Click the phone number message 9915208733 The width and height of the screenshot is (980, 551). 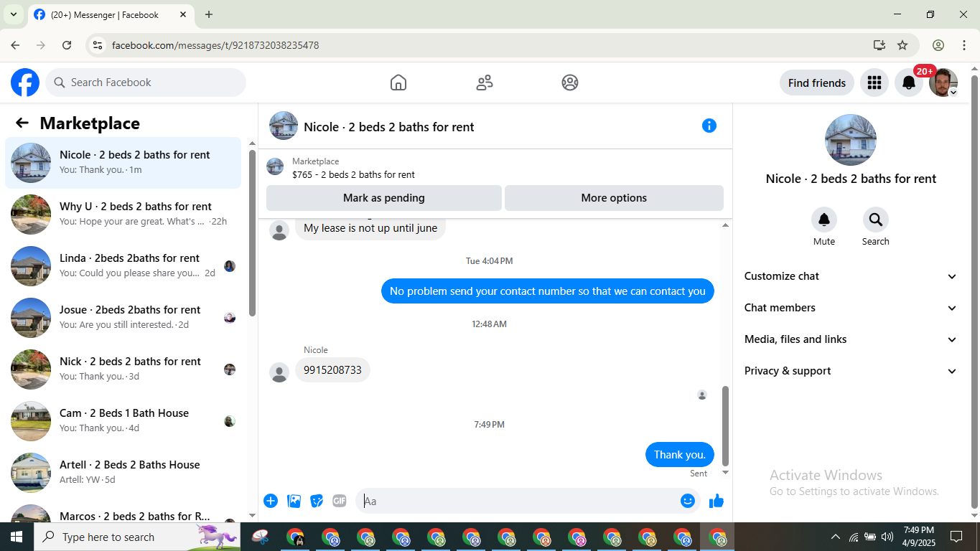pyautogui.click(x=332, y=370)
